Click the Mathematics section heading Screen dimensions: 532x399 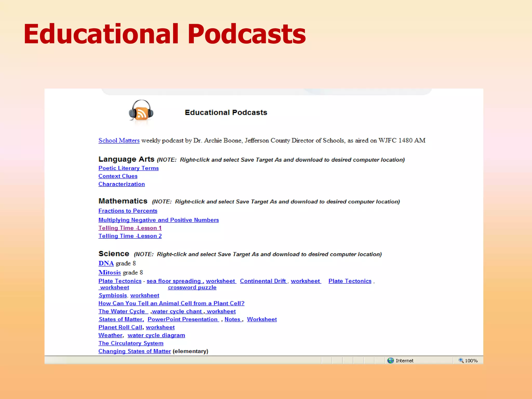[x=123, y=201]
